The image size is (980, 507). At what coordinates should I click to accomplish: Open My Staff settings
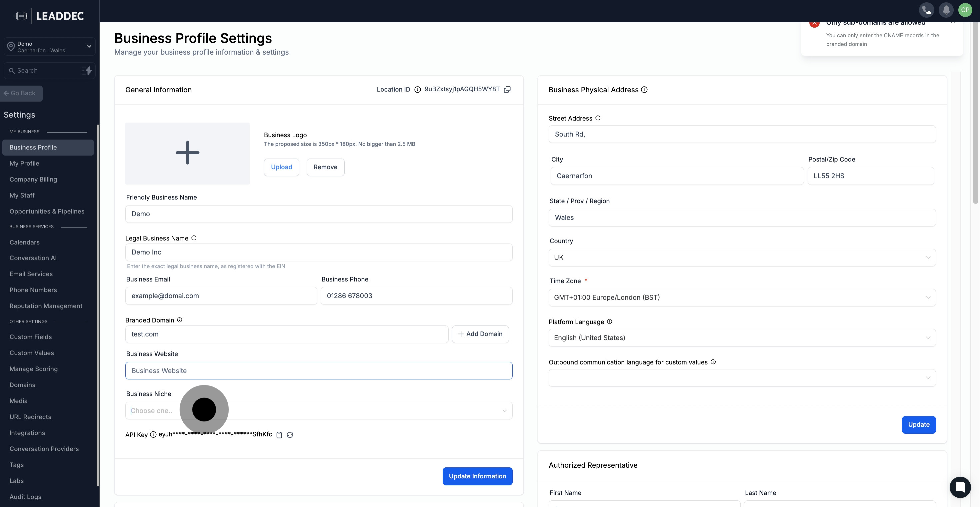(x=22, y=195)
